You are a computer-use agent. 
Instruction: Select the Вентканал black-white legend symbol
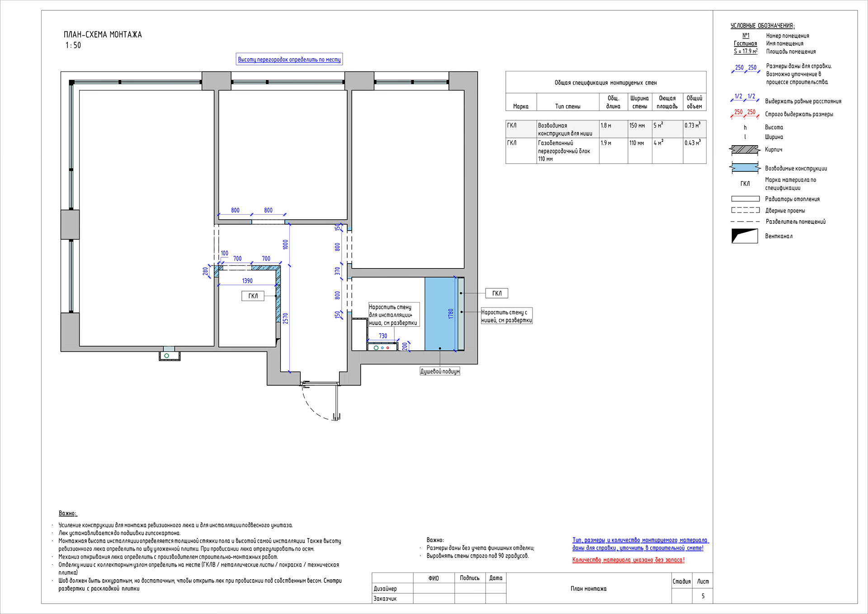745,236
